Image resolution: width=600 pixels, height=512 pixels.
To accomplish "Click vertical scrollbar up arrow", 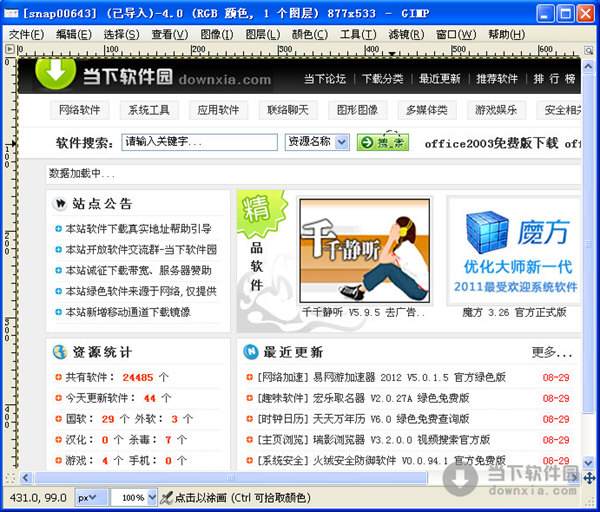I will [589, 66].
